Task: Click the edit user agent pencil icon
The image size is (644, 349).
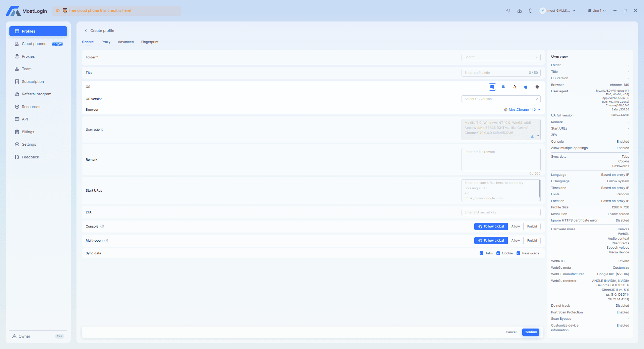Action: (532, 136)
